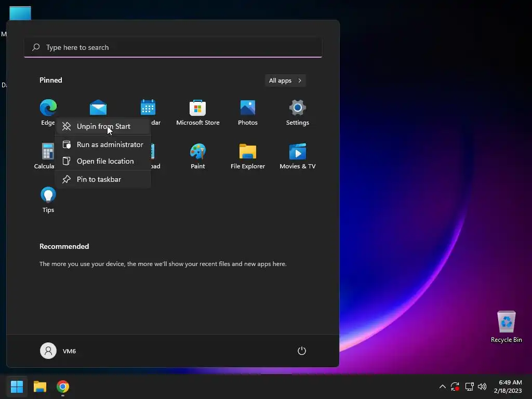Image resolution: width=532 pixels, height=399 pixels.
Task: Open network status tray icon
Action: click(469, 387)
